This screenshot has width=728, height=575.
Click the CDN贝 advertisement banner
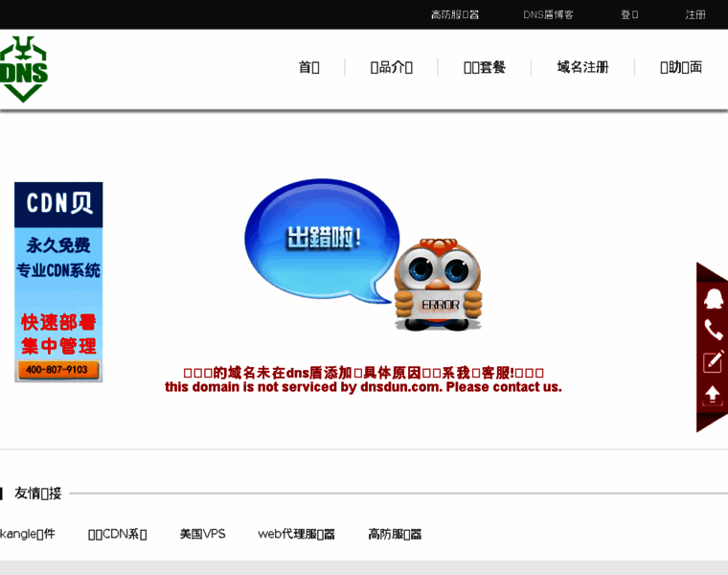pos(58,282)
